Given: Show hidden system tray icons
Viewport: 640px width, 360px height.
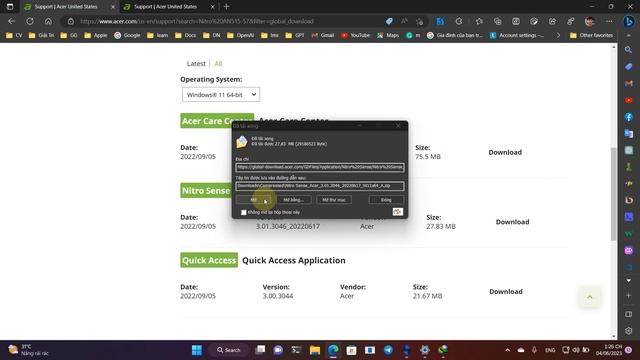Looking at the screenshot, I should click(507, 350).
